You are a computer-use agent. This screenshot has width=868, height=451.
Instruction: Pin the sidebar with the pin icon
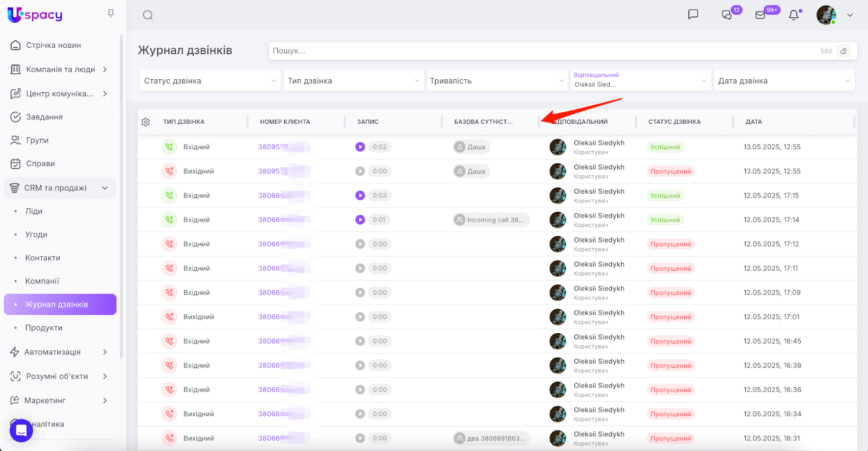point(111,14)
